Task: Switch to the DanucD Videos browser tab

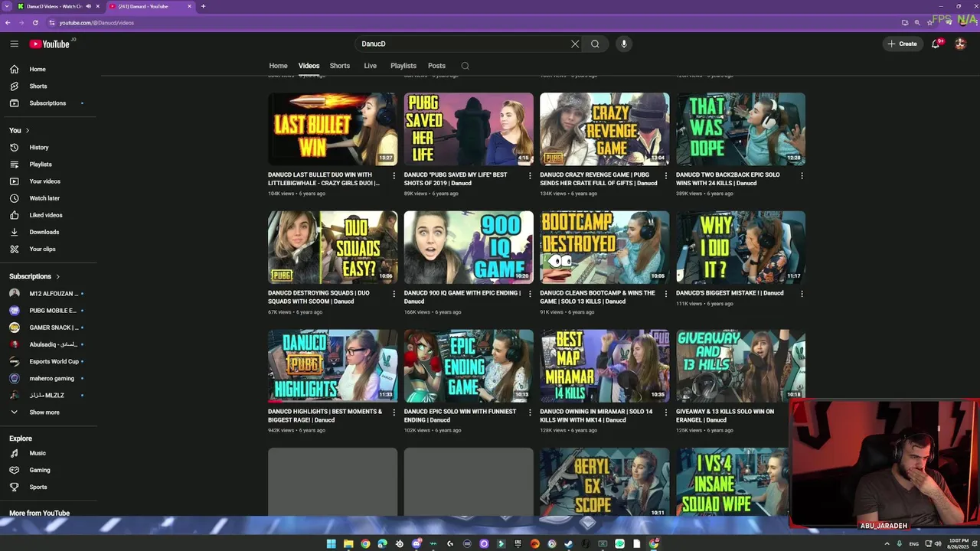Action: (58, 6)
